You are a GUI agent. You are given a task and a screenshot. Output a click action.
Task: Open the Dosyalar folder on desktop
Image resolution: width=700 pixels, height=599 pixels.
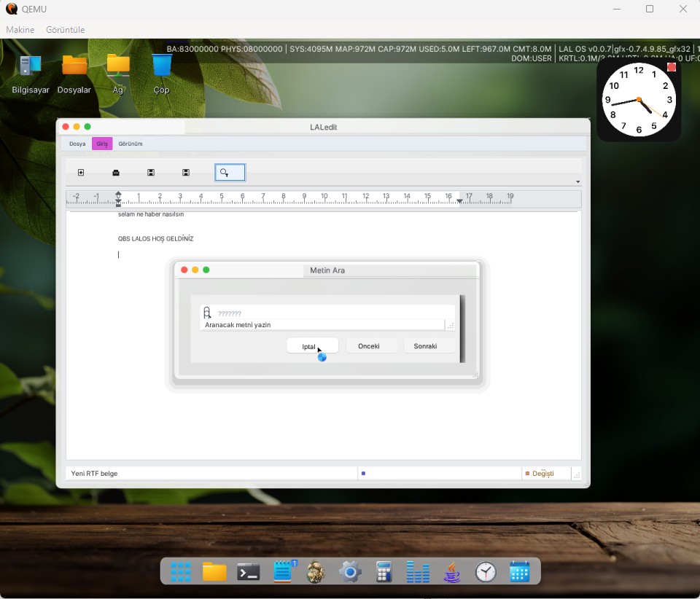click(74, 74)
